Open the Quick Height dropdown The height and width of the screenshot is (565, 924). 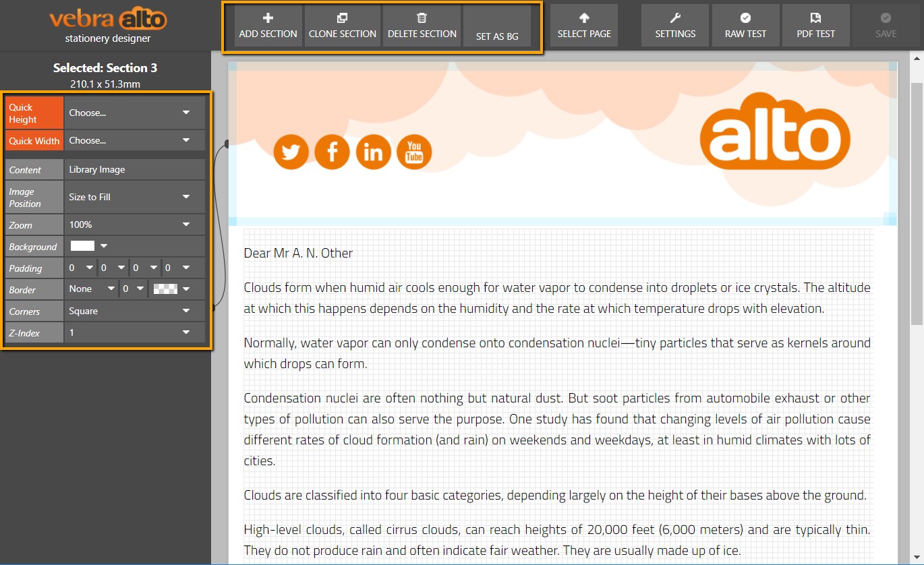pyautogui.click(x=134, y=113)
